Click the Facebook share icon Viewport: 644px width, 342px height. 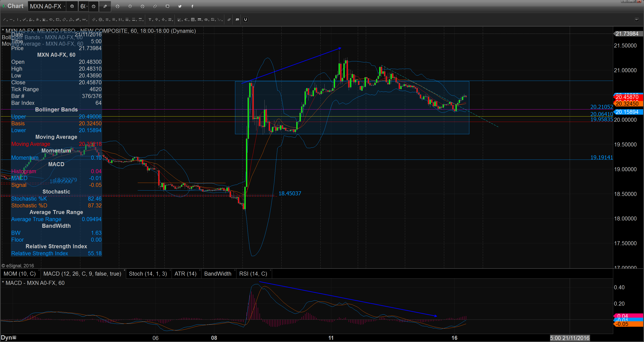coord(193,6)
